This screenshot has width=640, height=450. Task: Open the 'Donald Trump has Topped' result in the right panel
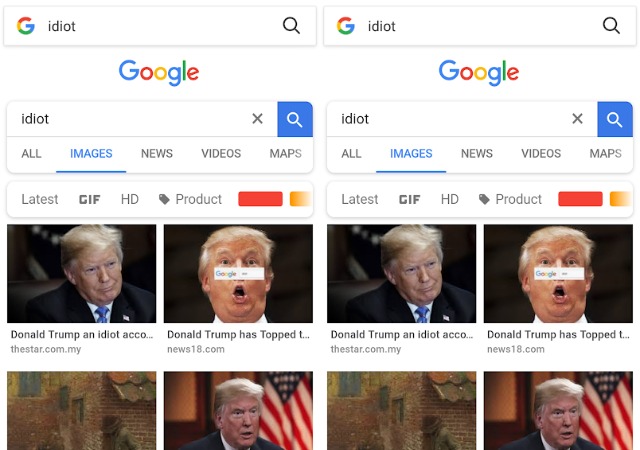pos(559,273)
